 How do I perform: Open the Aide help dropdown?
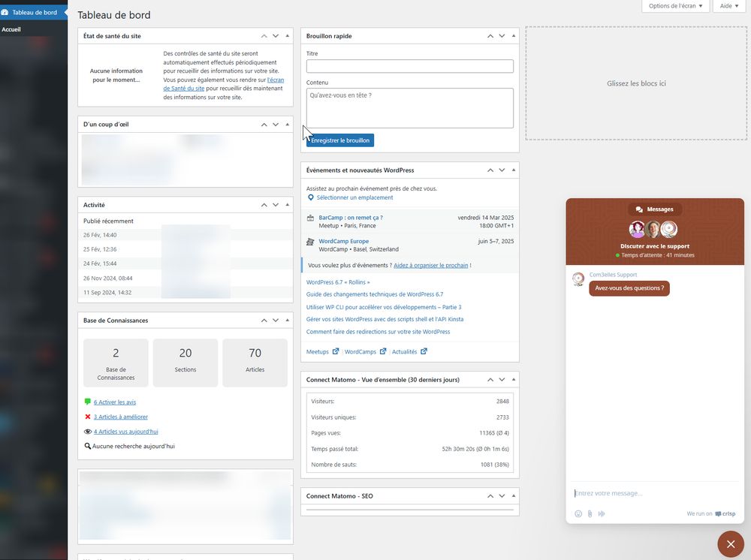coord(729,6)
